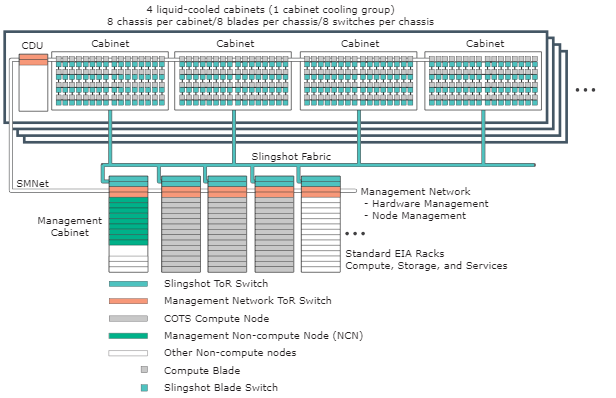Click the Node Management list item

[x=415, y=216]
